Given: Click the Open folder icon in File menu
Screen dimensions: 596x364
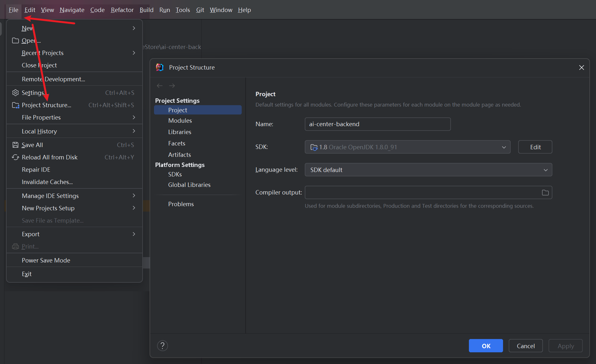Looking at the screenshot, I should click(x=15, y=40).
